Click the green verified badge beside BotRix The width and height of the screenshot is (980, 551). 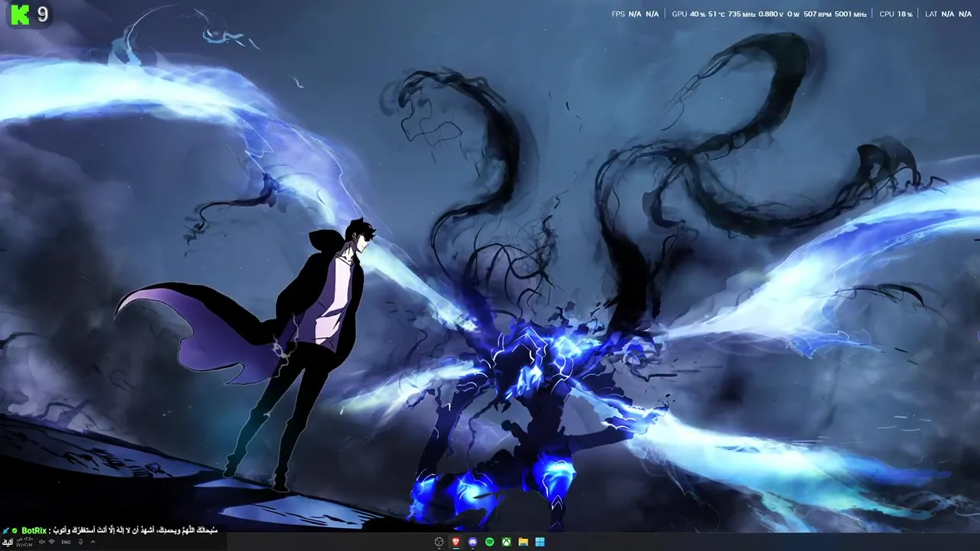[15, 530]
